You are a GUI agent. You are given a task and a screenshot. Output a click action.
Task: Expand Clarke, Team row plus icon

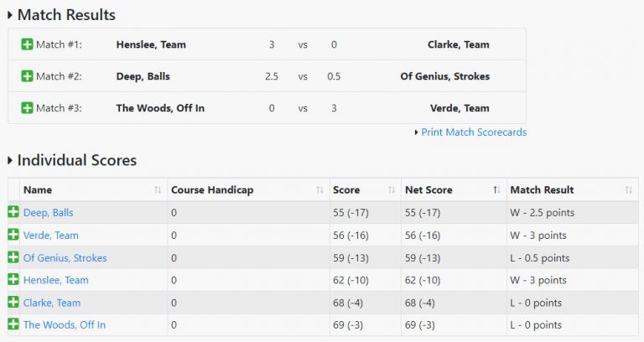coord(13,303)
